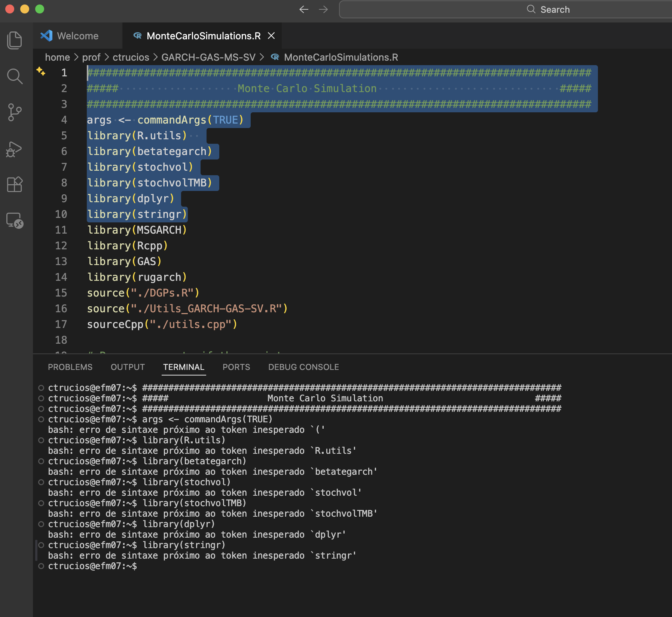
Task: Open the prof breadcrumb dropdown
Action: (91, 57)
